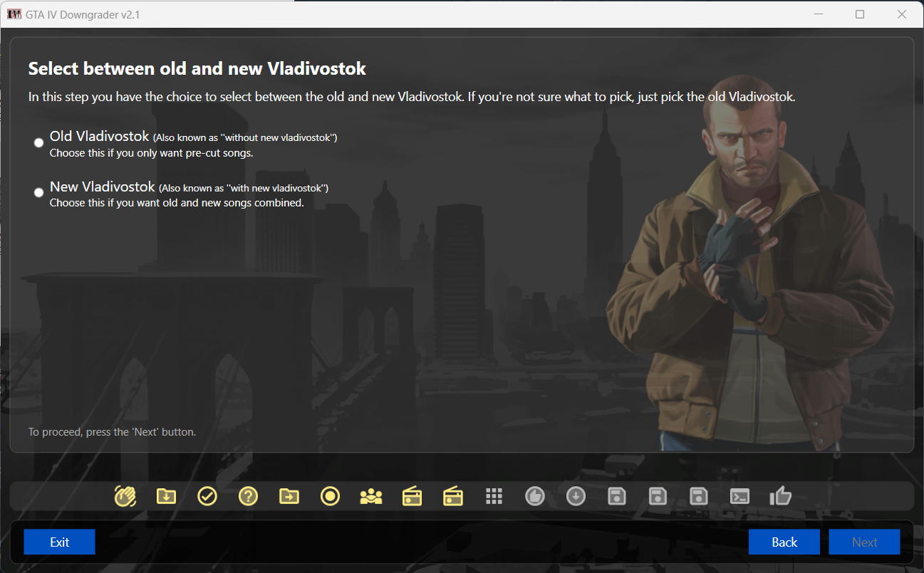Click the Next button
This screenshot has width=924, height=573.
click(x=864, y=542)
